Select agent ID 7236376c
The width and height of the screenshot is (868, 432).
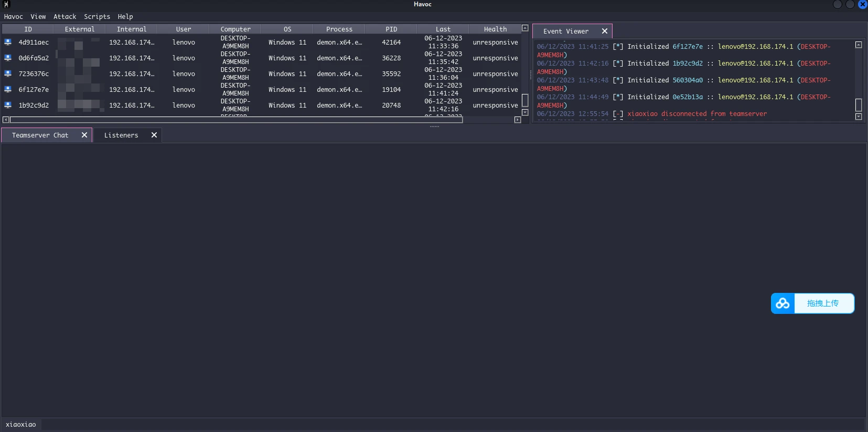(x=34, y=74)
